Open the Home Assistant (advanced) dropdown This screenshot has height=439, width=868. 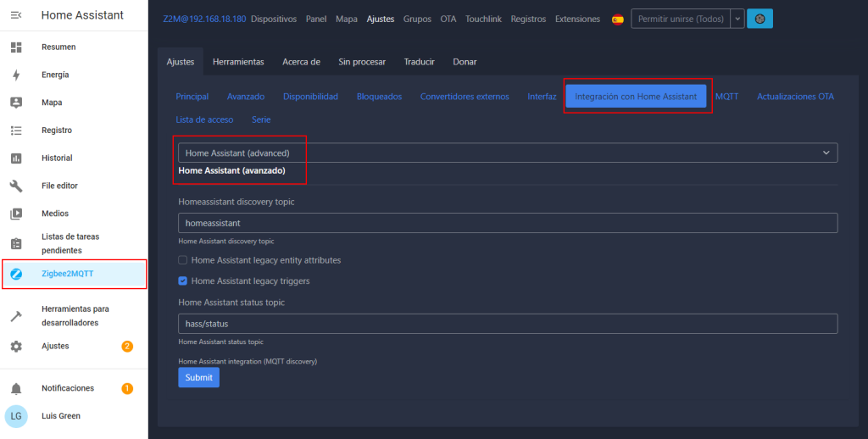[507, 153]
